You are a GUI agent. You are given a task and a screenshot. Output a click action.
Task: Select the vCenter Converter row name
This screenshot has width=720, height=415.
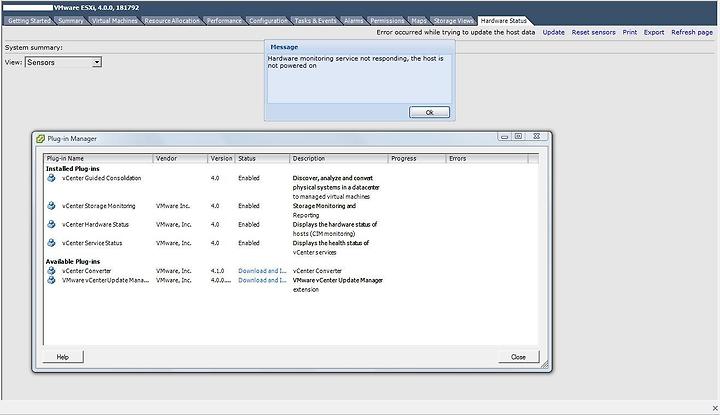tap(87, 271)
